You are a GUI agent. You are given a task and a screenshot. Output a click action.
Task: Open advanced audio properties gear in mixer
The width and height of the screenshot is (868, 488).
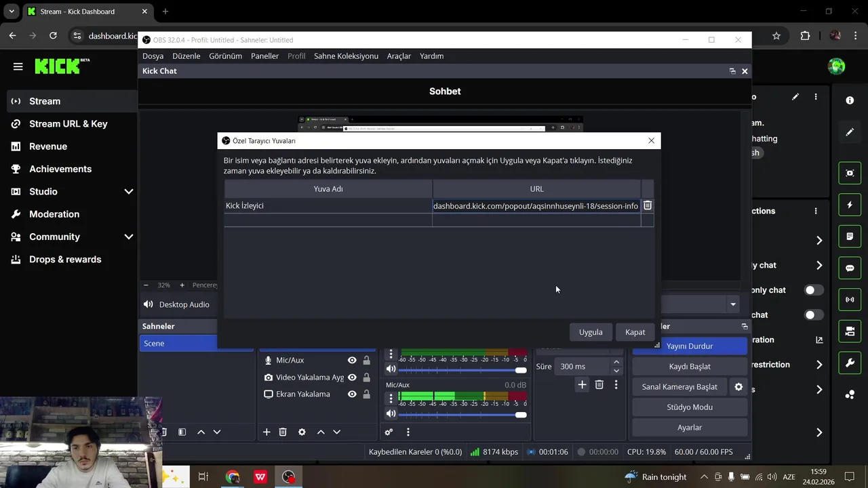click(389, 432)
